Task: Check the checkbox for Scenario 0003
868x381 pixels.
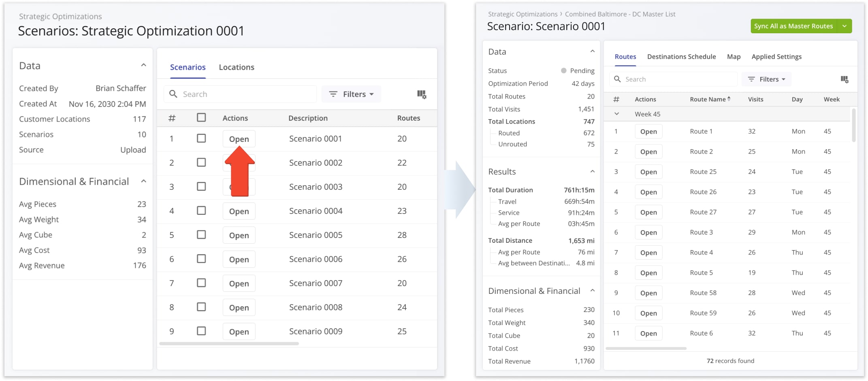Action: (x=201, y=186)
